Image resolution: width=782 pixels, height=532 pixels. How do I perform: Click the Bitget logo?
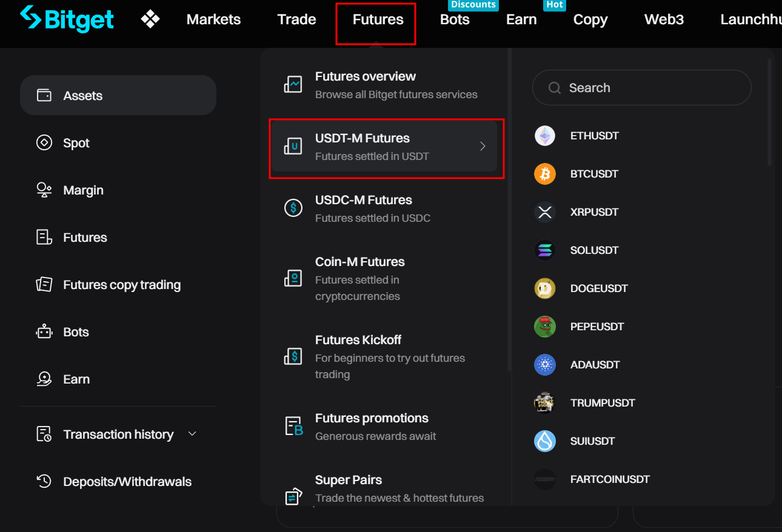coord(67,19)
